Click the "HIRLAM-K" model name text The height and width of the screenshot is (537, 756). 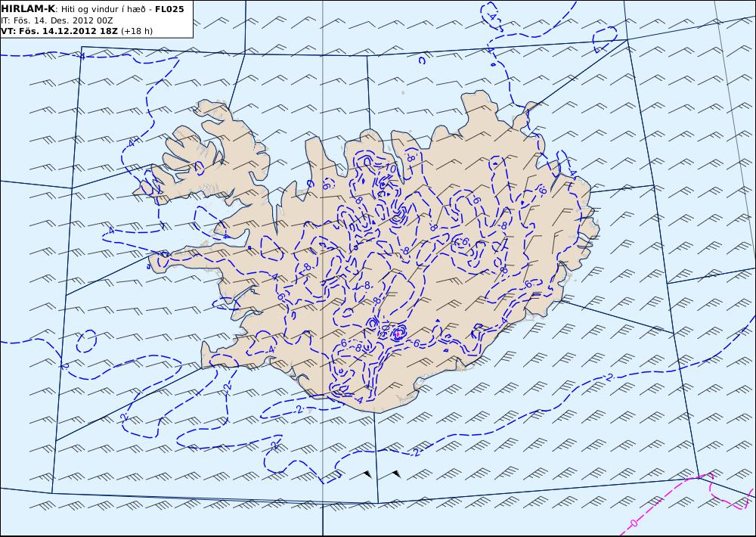[28, 8]
